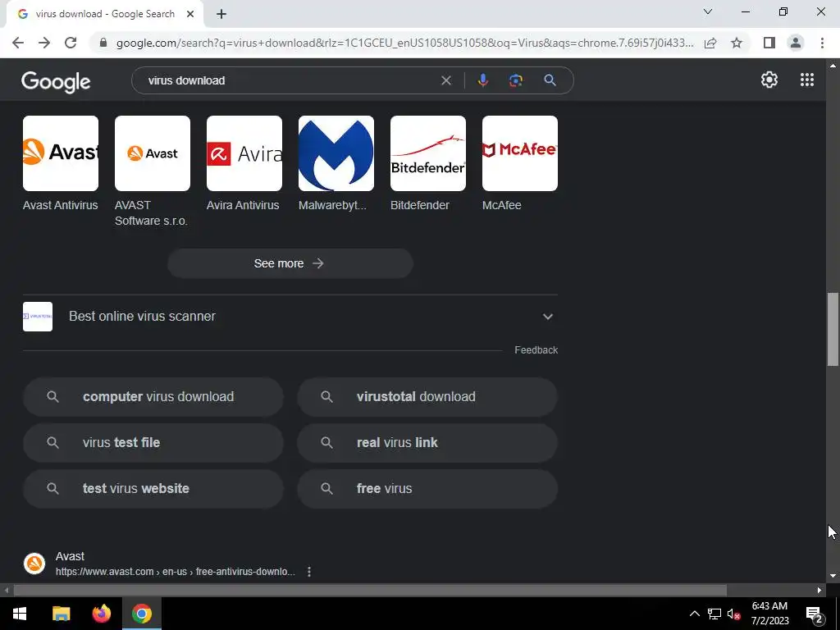This screenshot has width=840, height=630.
Task: Click the scroll up arrow
Action: [833, 66]
